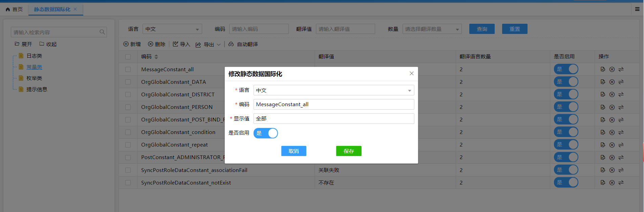
Task: Click the 自动翻译 auto-translate icon
Action: (x=231, y=44)
